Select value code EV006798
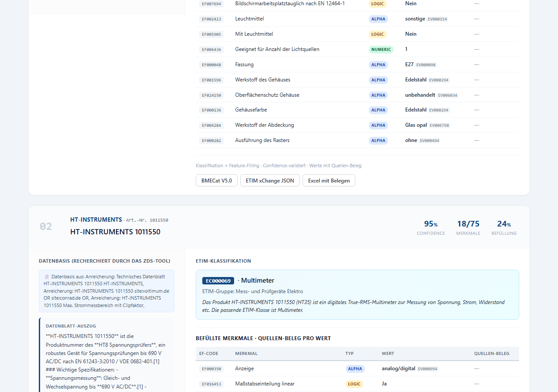The width and height of the screenshot is (558, 392). coord(439,125)
